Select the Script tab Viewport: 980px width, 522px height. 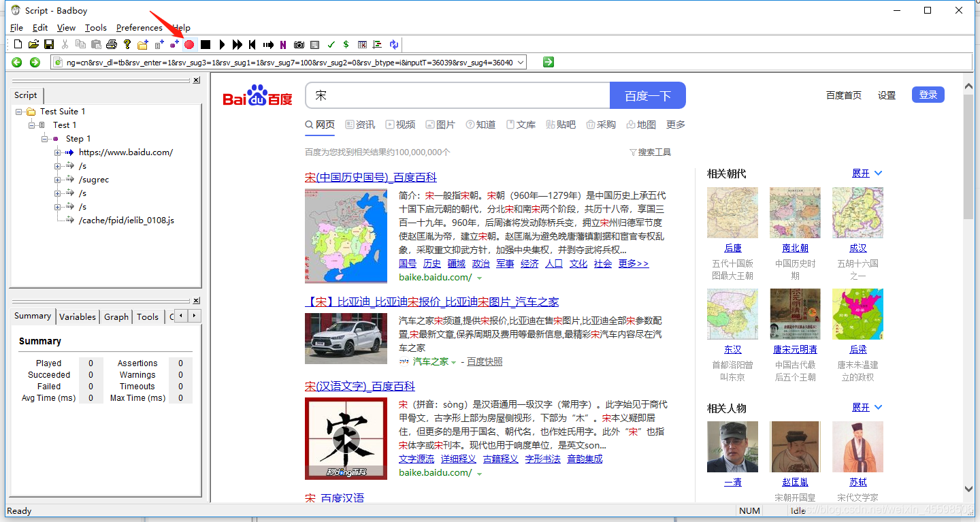pos(26,95)
